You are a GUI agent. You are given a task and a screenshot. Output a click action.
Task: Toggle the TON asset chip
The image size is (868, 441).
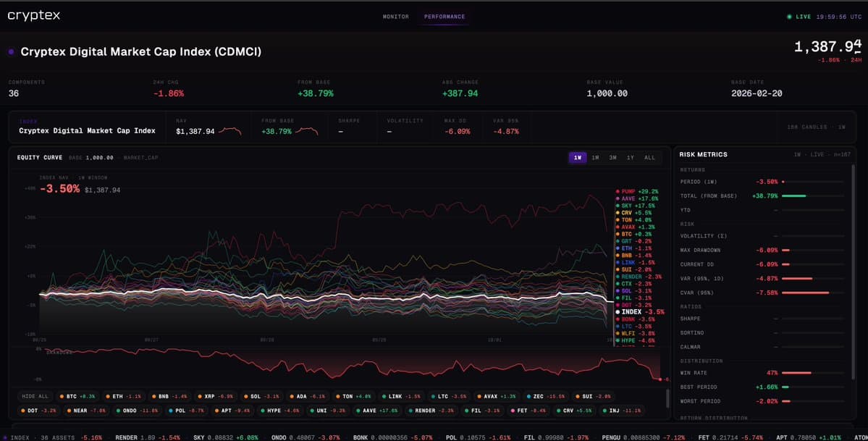[353, 397]
